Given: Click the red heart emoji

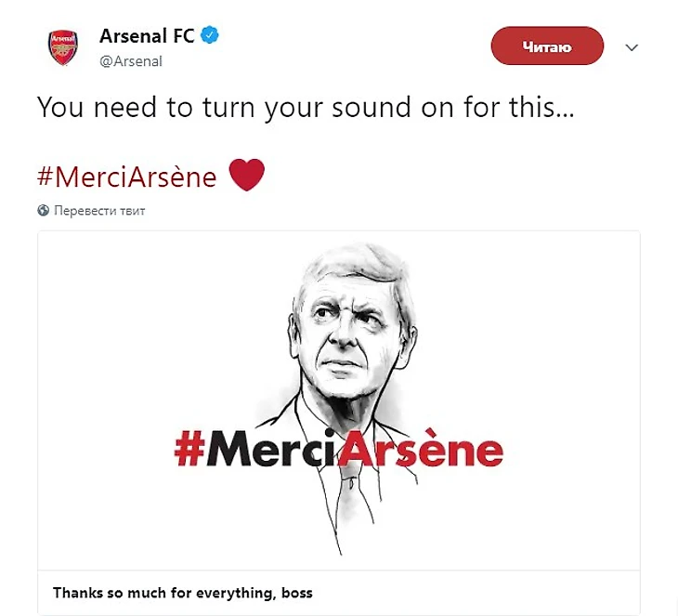Looking at the screenshot, I should click(x=246, y=175).
